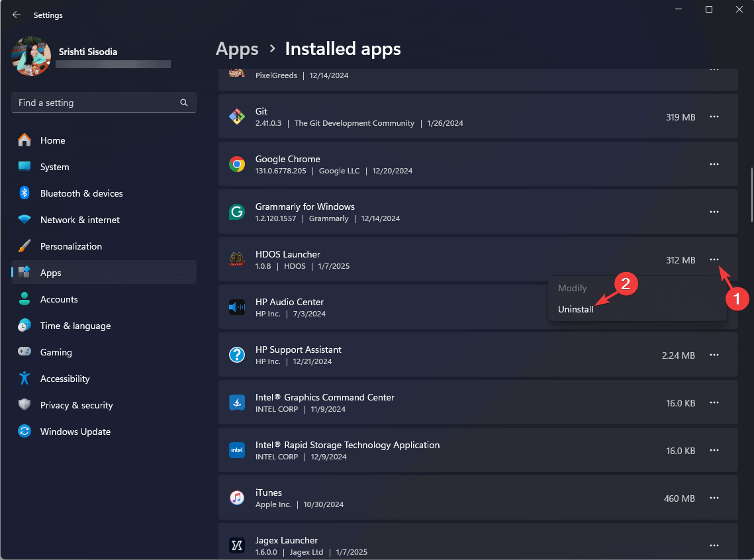Screen dimensions: 754x560
Task: Open more options for Intel Graphics Command Center
Action: click(714, 403)
